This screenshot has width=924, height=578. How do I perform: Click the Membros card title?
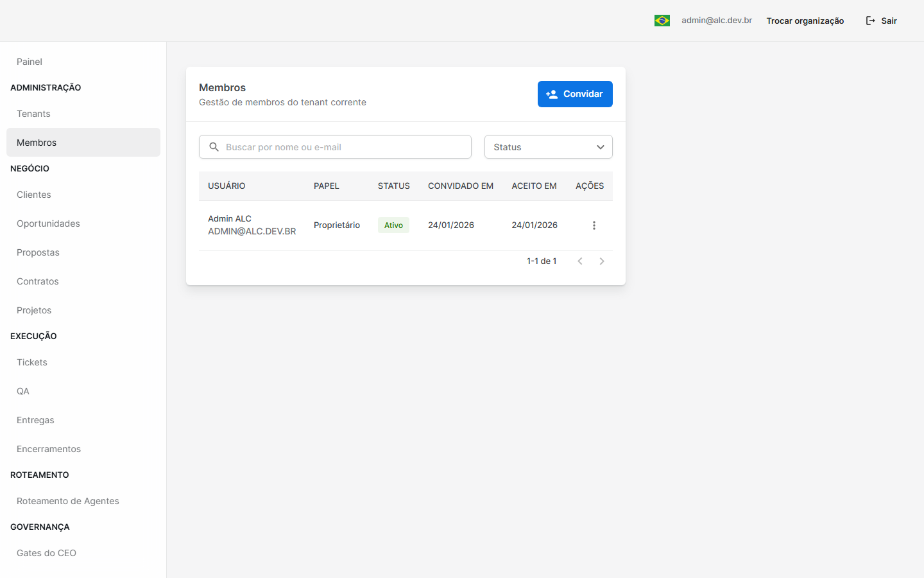(x=223, y=88)
